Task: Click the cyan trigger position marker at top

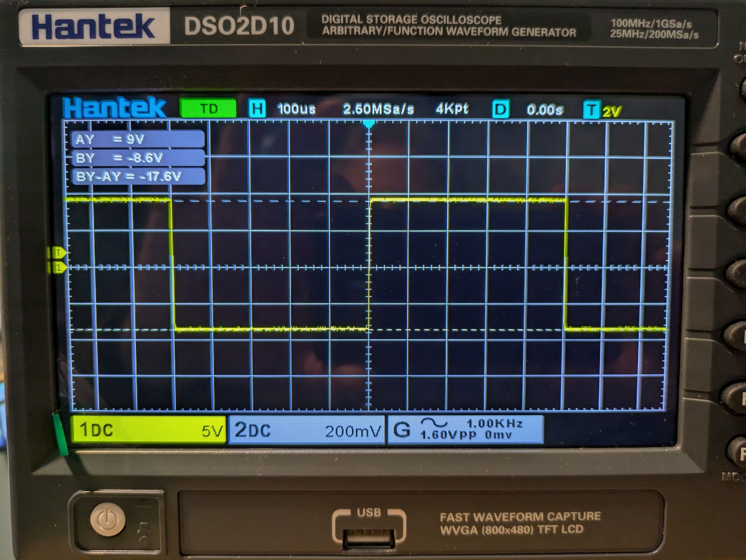Action: (369, 124)
